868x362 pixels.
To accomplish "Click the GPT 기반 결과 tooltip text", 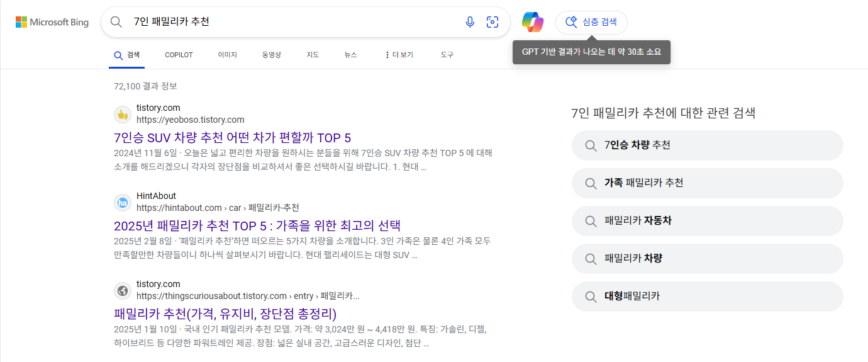I will tap(591, 52).
